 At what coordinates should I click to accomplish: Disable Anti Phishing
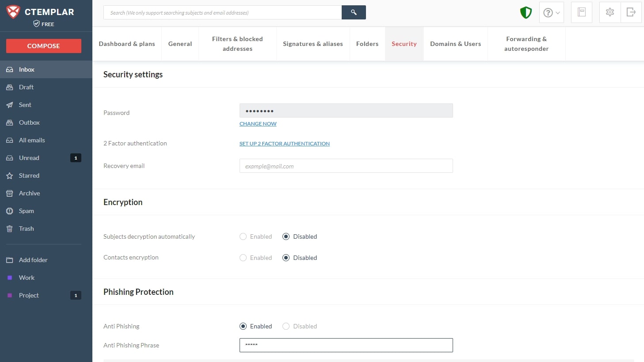click(x=286, y=326)
